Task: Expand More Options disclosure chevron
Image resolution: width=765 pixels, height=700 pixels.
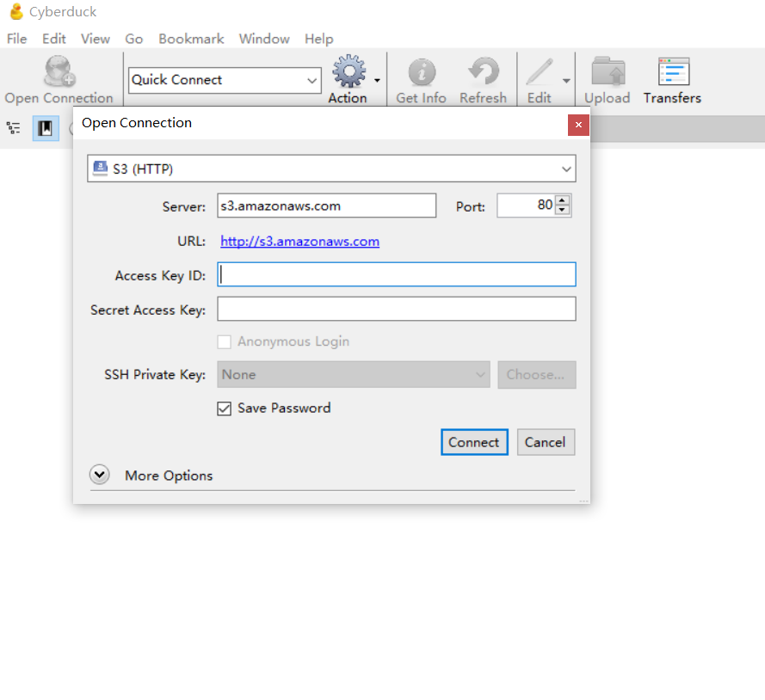Action: 100,475
